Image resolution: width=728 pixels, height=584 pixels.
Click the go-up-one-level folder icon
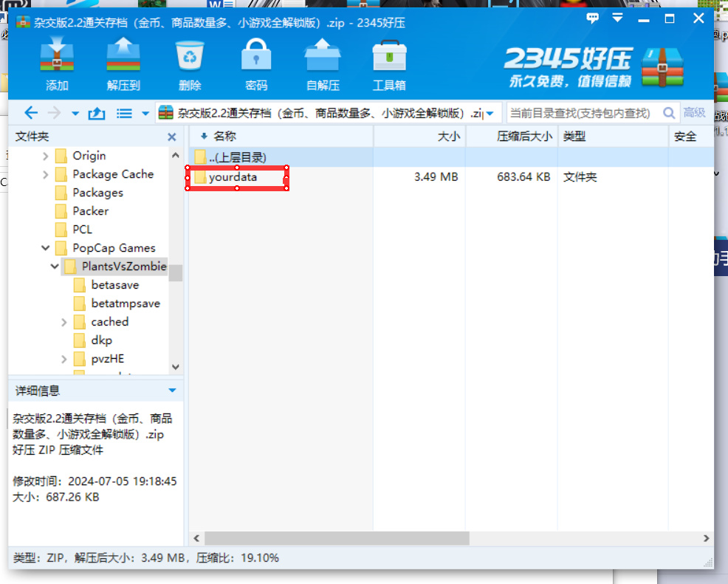click(x=97, y=113)
